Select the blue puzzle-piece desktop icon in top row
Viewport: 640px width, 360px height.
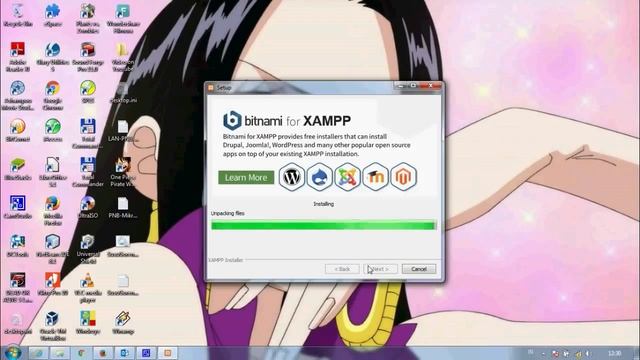[x=53, y=15]
